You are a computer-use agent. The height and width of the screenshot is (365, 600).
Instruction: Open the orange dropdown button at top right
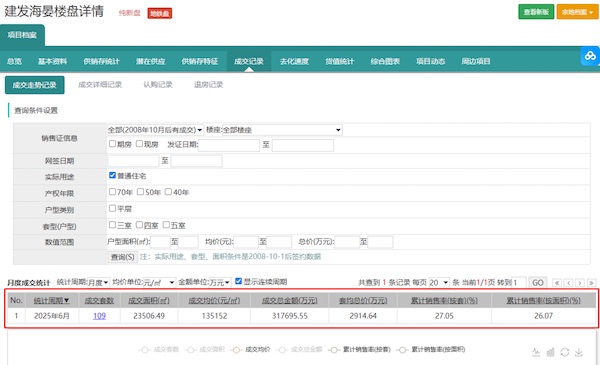(577, 12)
